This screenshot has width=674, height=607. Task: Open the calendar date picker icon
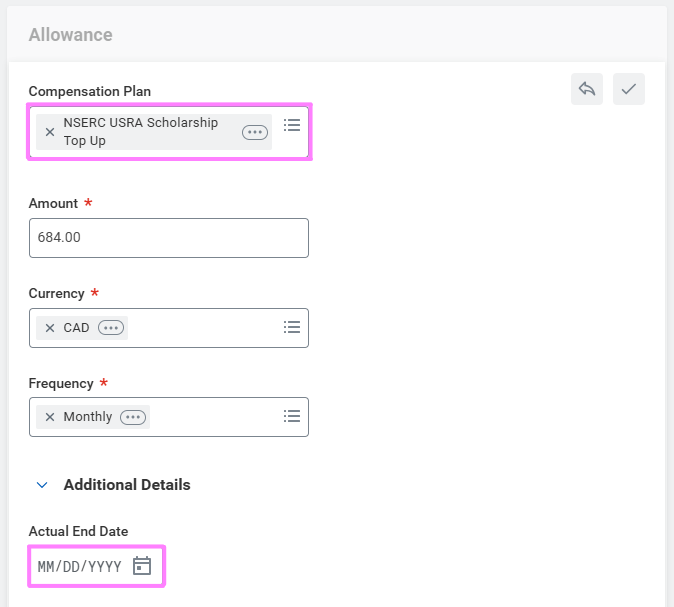[142, 566]
